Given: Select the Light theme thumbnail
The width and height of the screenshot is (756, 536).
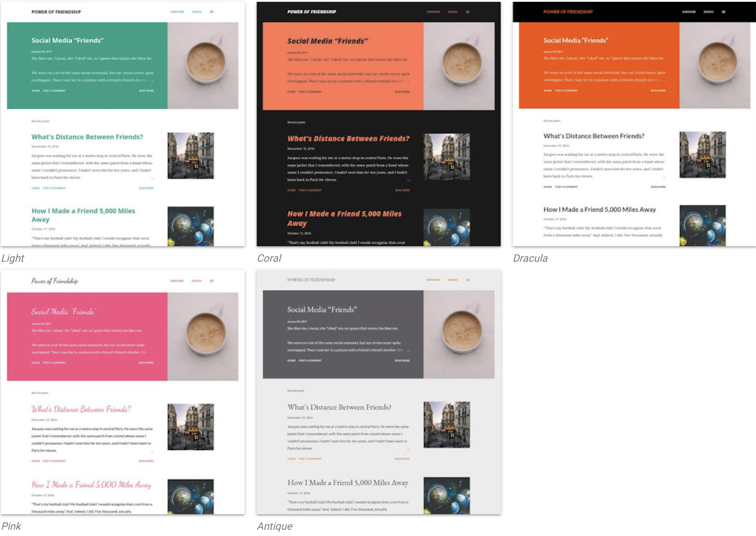Looking at the screenshot, I should [x=122, y=124].
